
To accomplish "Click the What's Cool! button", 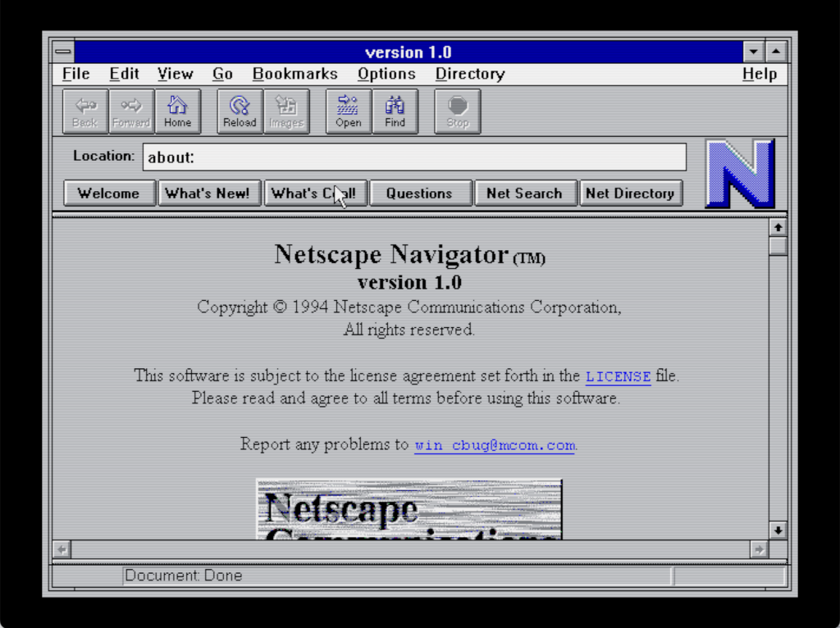I will tap(315, 193).
